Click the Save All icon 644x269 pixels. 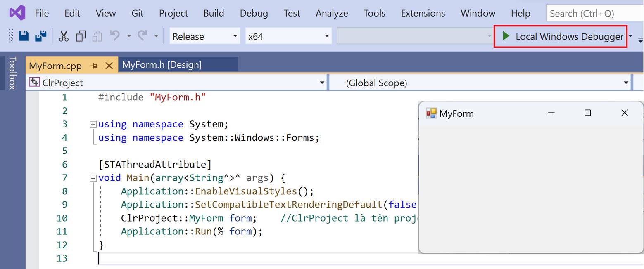click(40, 36)
